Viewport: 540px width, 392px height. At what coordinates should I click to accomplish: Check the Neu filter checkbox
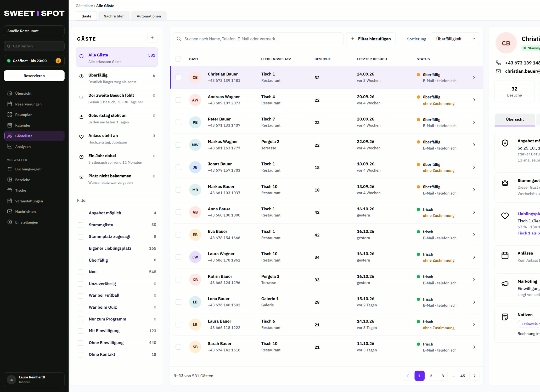tap(81, 272)
